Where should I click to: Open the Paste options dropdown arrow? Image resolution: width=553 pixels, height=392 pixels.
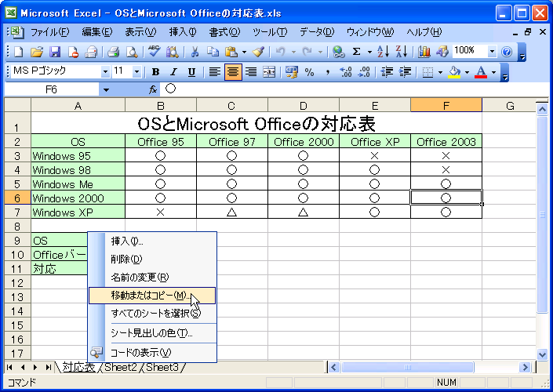point(244,53)
